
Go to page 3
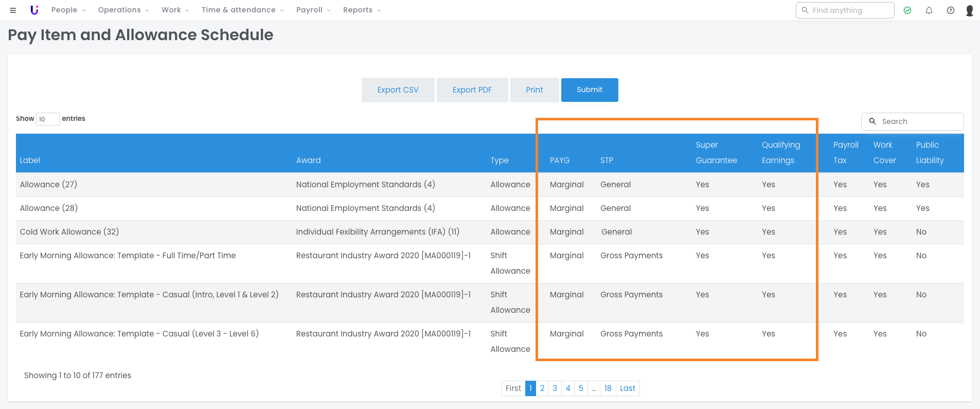coord(555,388)
